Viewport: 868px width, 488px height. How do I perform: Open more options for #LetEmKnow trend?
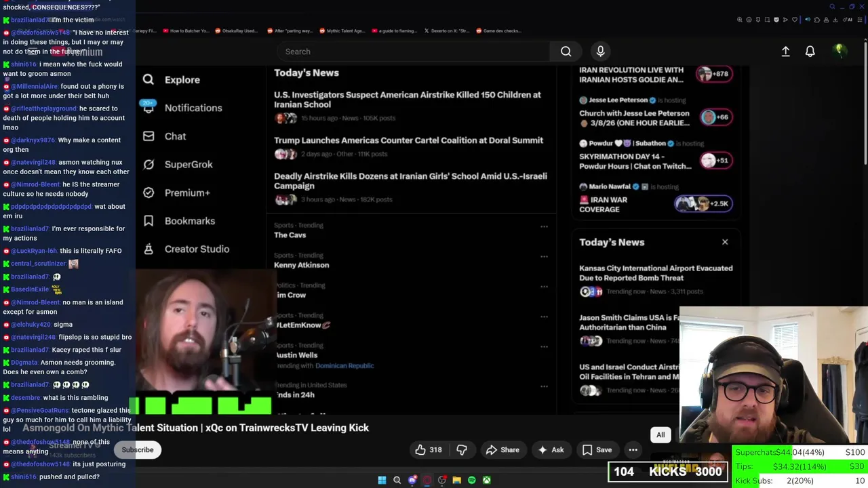coord(544,317)
